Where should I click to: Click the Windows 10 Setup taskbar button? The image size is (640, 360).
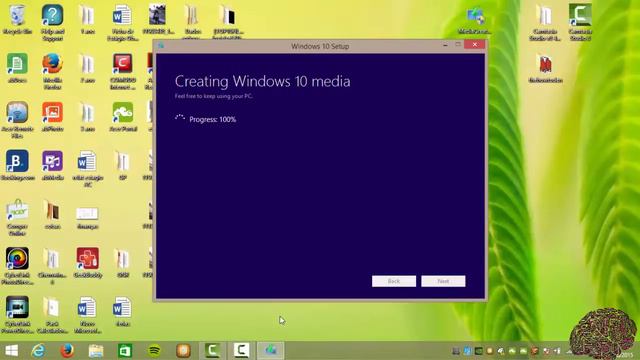pyautogui.click(x=270, y=351)
